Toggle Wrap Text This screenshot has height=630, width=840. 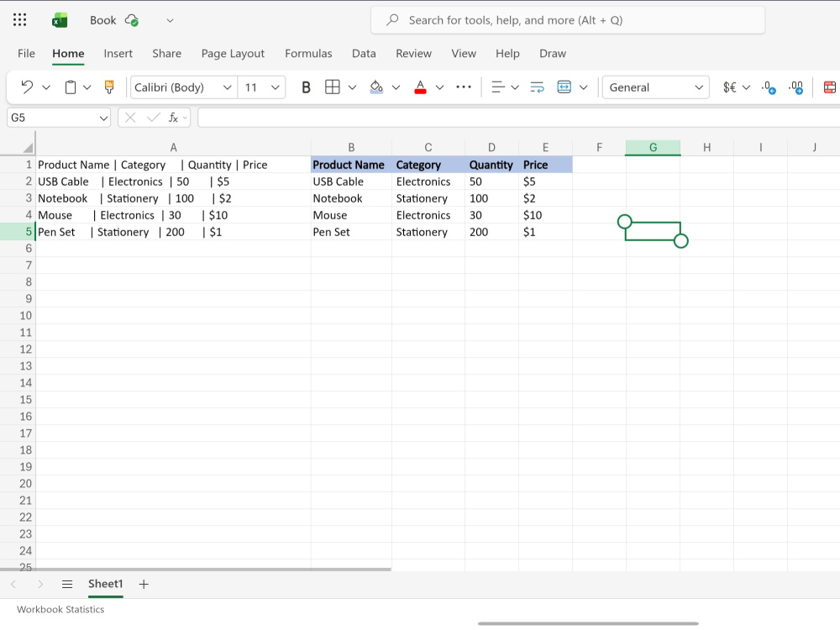[538, 87]
